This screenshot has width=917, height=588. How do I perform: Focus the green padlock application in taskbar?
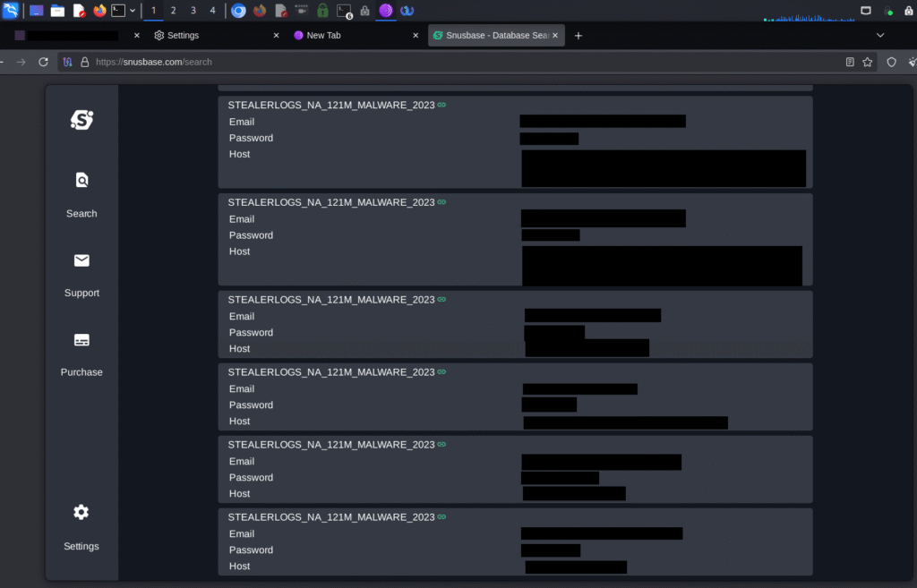(x=322, y=11)
